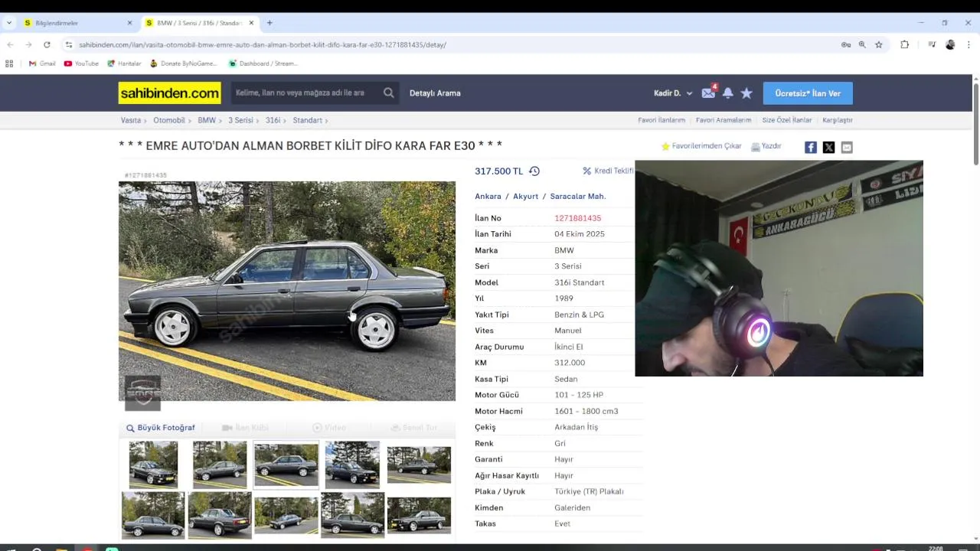Click main BMW car photo

(287, 291)
